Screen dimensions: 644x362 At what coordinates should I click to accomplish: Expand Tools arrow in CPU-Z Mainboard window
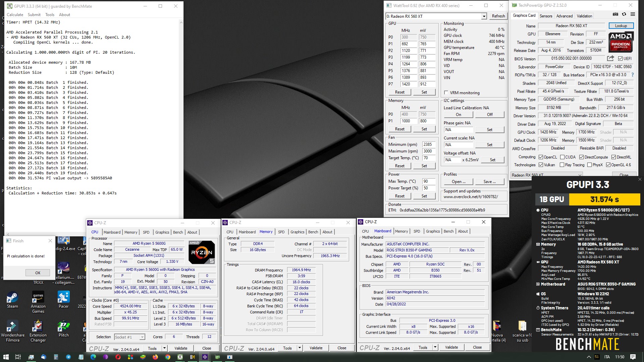pos(435,347)
